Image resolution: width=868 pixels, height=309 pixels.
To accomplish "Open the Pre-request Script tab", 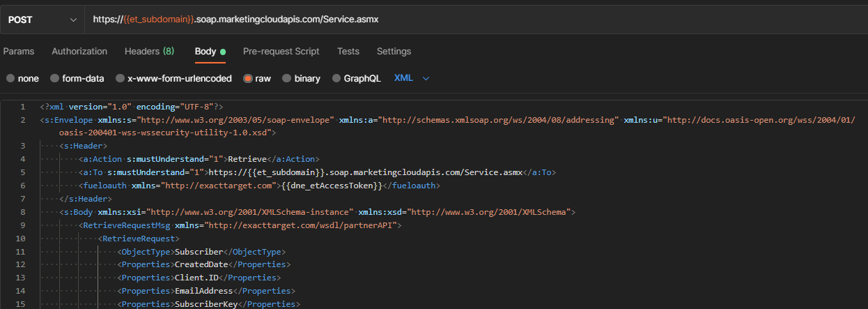I will (281, 51).
